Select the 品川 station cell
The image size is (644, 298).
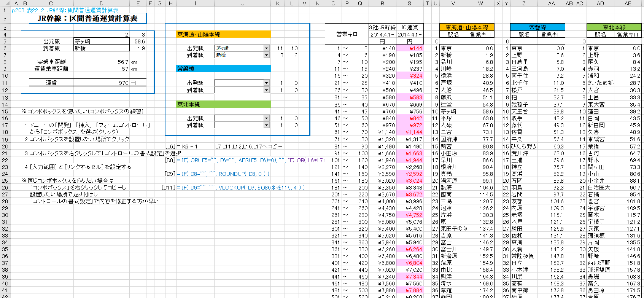453,62
